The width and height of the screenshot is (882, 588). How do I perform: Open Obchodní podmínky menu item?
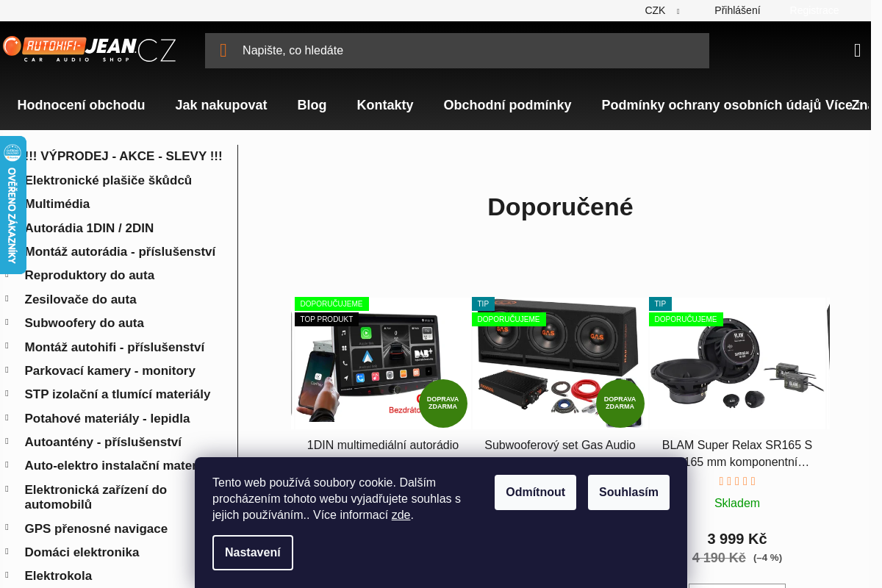pos(507,105)
